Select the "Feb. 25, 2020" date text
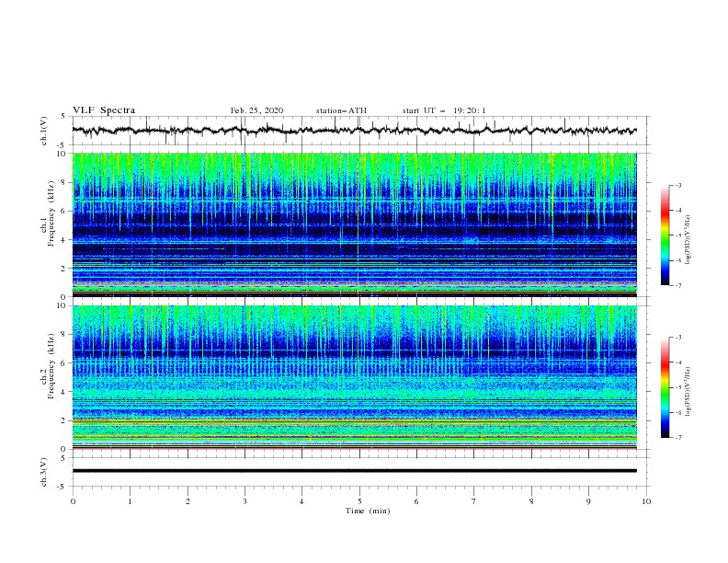Screen dimensions: 728x563 [256, 110]
